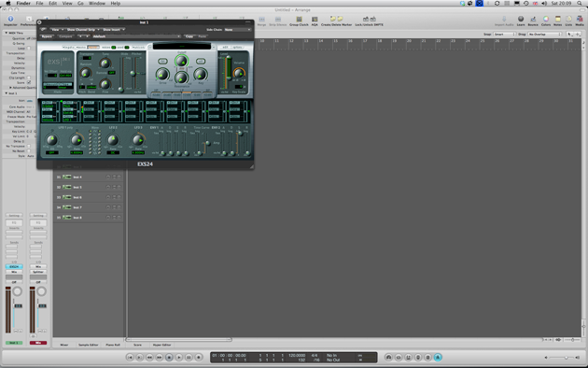Click the Sample Editor tab
The image size is (588, 368).
tap(88, 345)
